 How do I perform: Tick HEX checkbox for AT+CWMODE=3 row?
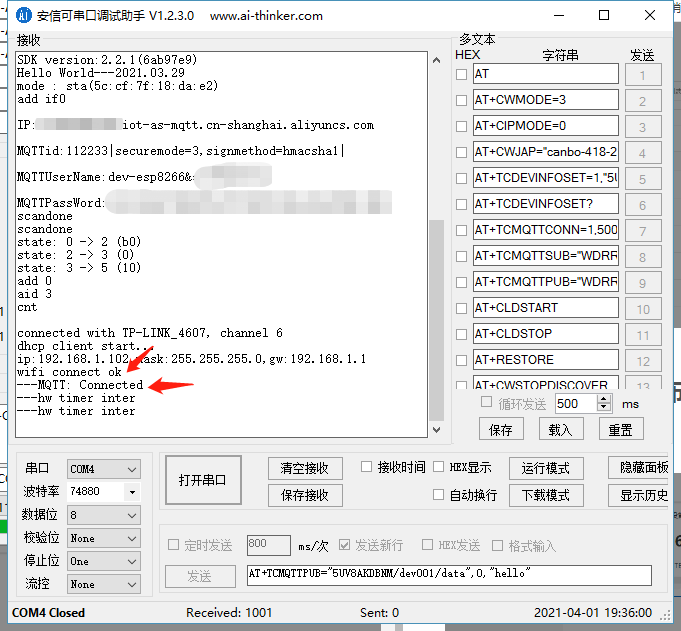461,100
